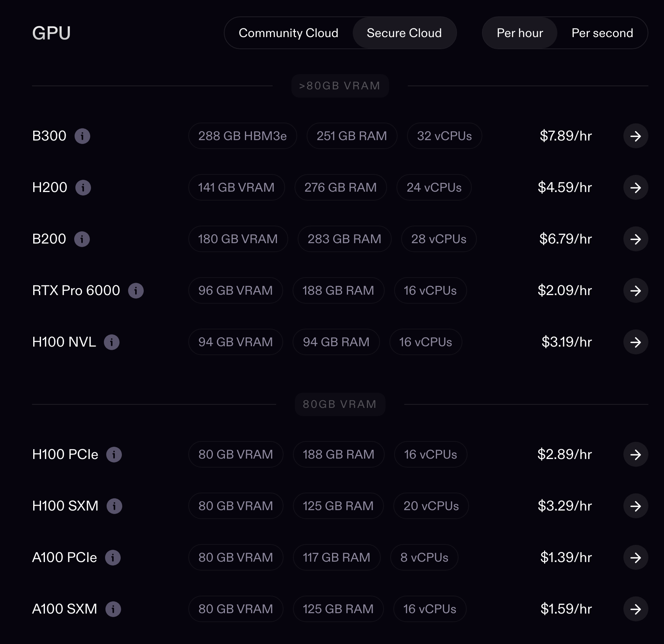Viewport: 664px width, 644px height.
Task: Open RTX Pro 6000 arrow button
Action: [x=635, y=290]
